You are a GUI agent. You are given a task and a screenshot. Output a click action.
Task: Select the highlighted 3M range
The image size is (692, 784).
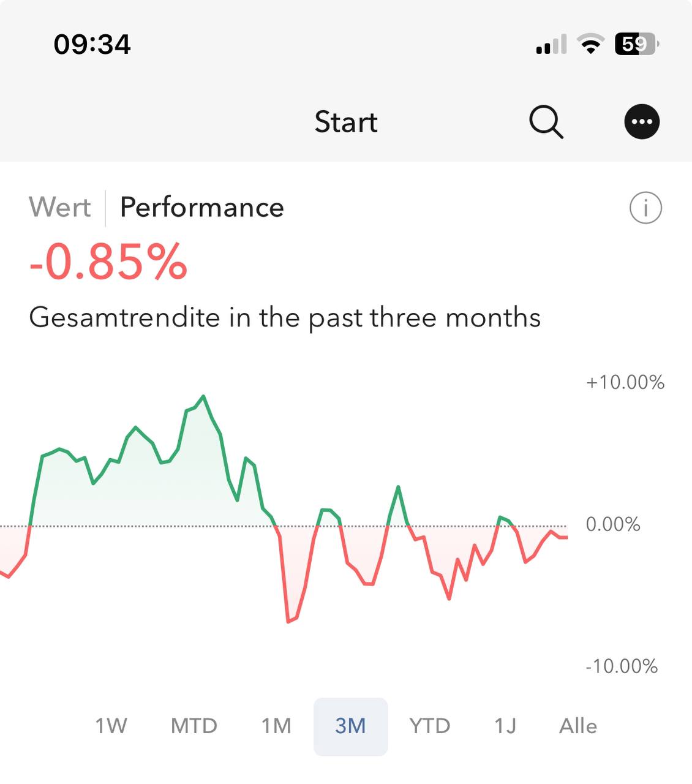(x=350, y=726)
